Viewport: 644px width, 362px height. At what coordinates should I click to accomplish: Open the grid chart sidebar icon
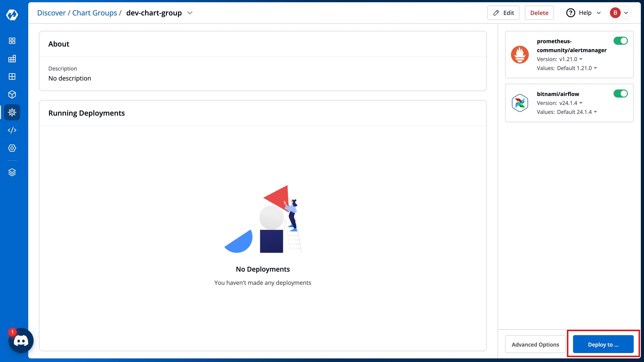point(12,59)
